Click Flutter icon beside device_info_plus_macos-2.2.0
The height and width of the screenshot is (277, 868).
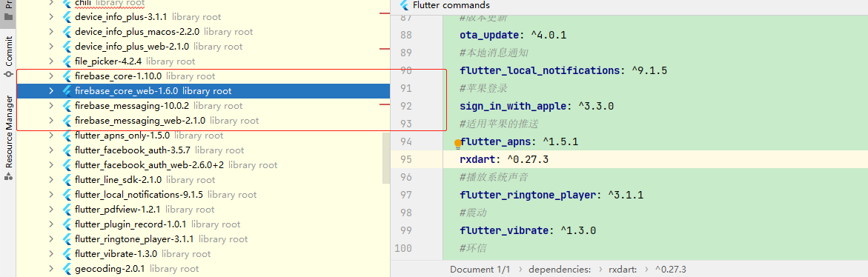(67, 32)
